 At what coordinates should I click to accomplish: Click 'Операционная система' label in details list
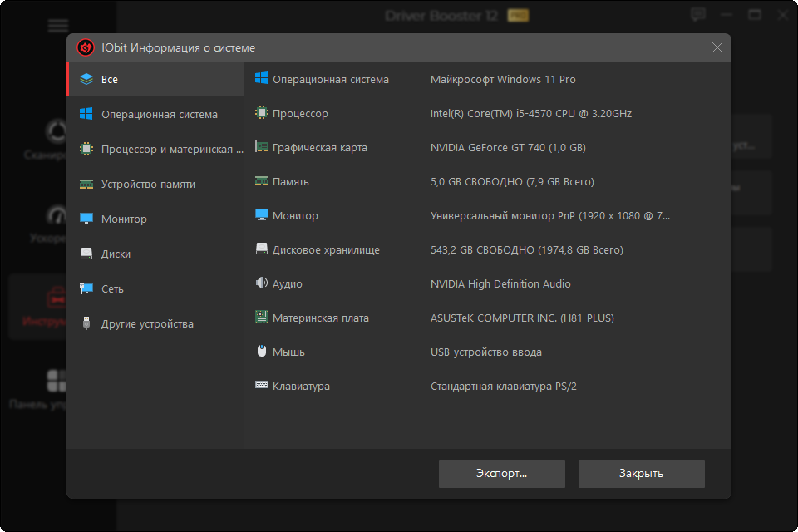pos(330,80)
